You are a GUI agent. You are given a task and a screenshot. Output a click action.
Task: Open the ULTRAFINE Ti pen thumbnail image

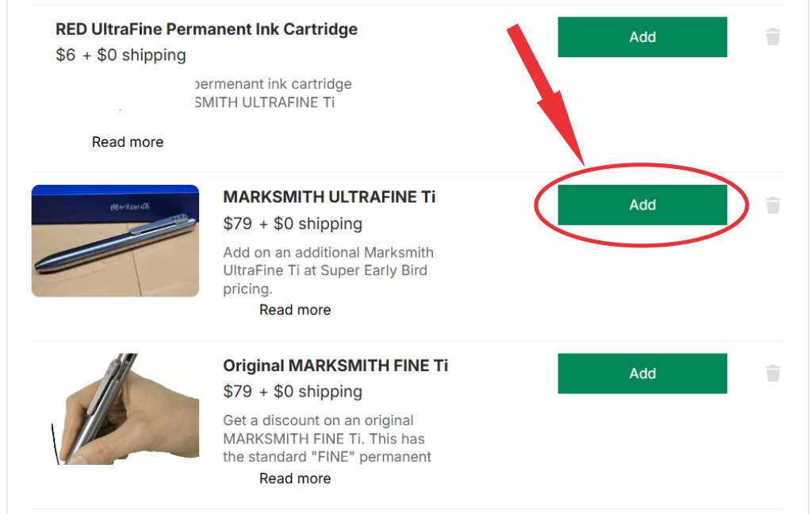114,240
